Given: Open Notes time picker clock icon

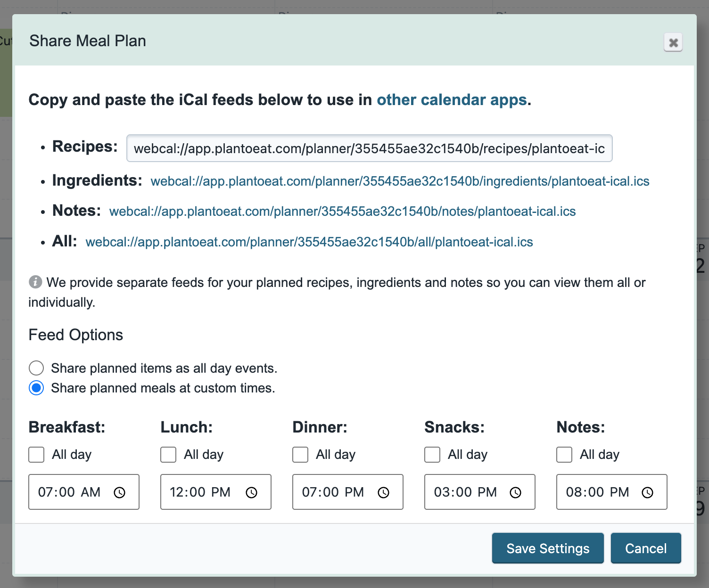Looking at the screenshot, I should (x=648, y=492).
